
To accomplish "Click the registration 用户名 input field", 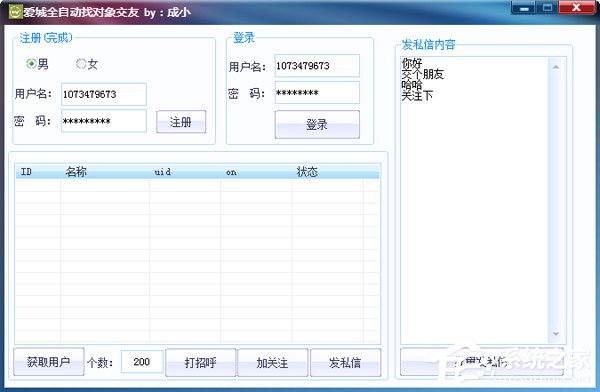I will click(104, 94).
